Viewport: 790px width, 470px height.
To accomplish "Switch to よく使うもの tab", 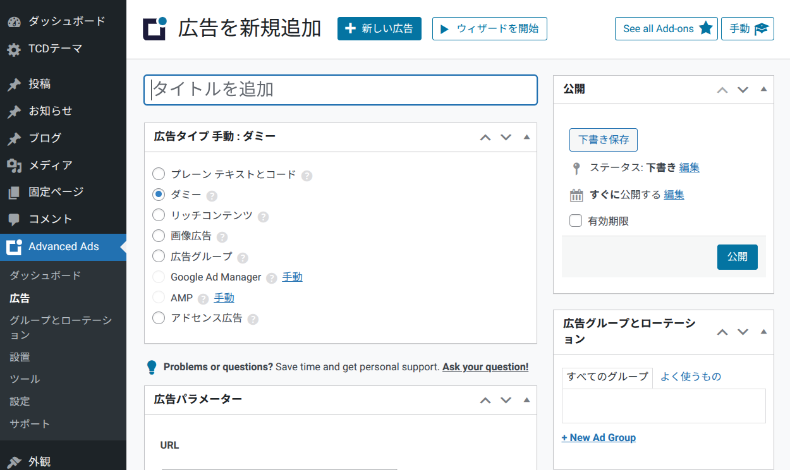I will [691, 377].
